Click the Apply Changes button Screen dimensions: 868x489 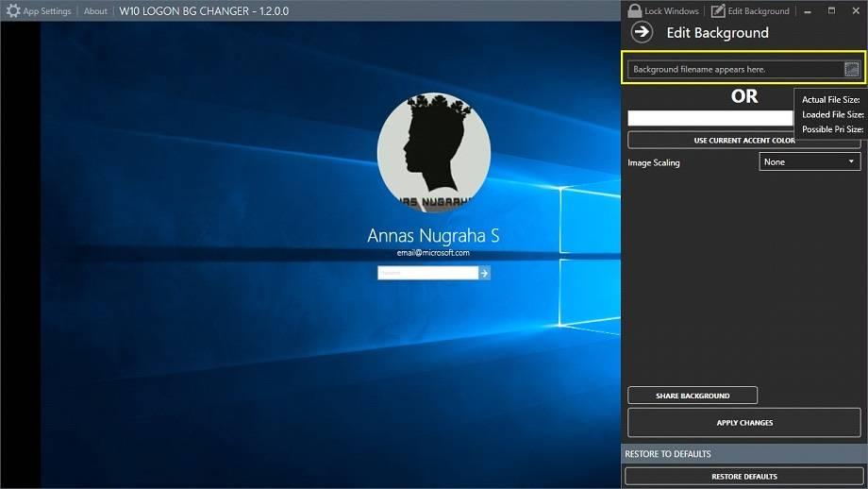pos(744,423)
